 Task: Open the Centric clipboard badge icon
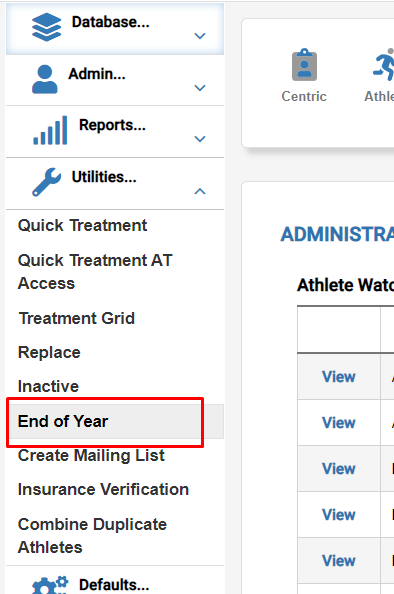tap(304, 65)
